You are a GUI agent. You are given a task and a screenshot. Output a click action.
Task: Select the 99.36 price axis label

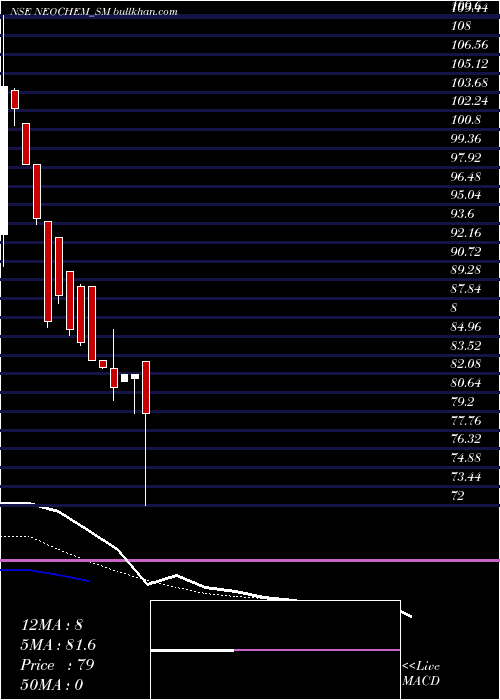pos(466,139)
